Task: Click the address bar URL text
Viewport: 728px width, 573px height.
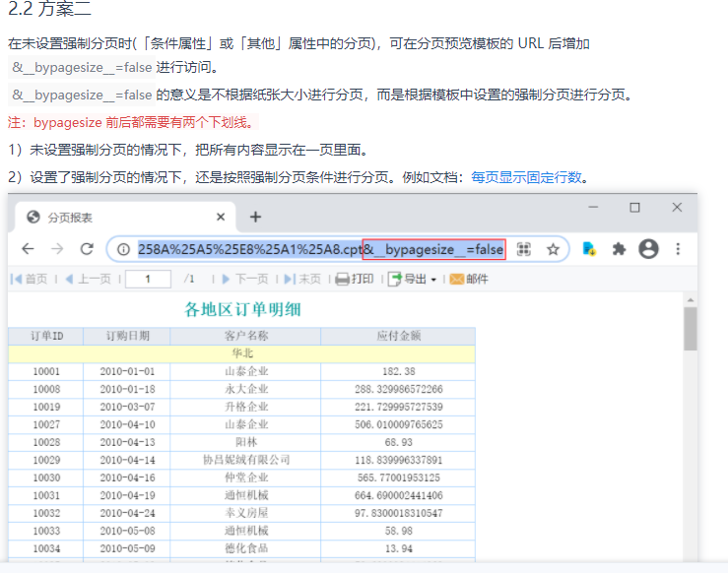Action: [x=320, y=250]
